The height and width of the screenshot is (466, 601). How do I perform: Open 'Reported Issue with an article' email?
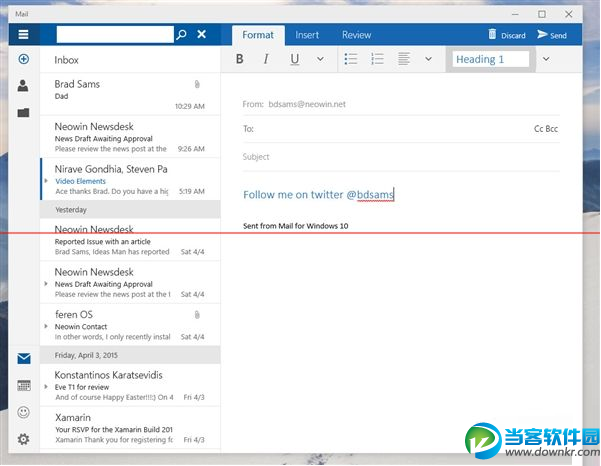point(130,240)
